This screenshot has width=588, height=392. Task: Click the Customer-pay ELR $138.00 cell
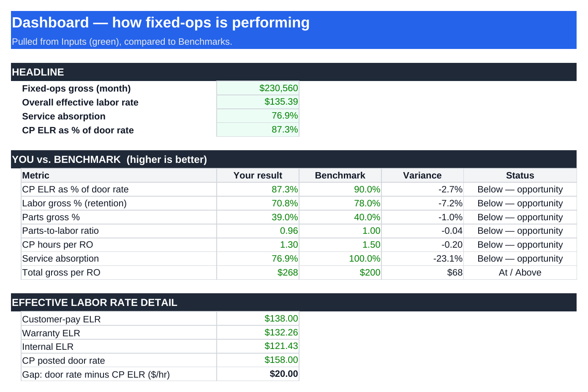(258, 319)
